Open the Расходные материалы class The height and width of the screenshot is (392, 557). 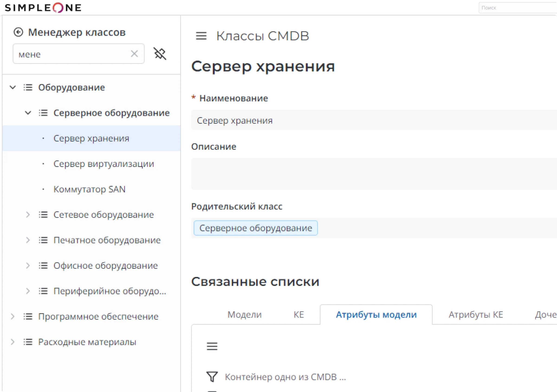tap(87, 342)
